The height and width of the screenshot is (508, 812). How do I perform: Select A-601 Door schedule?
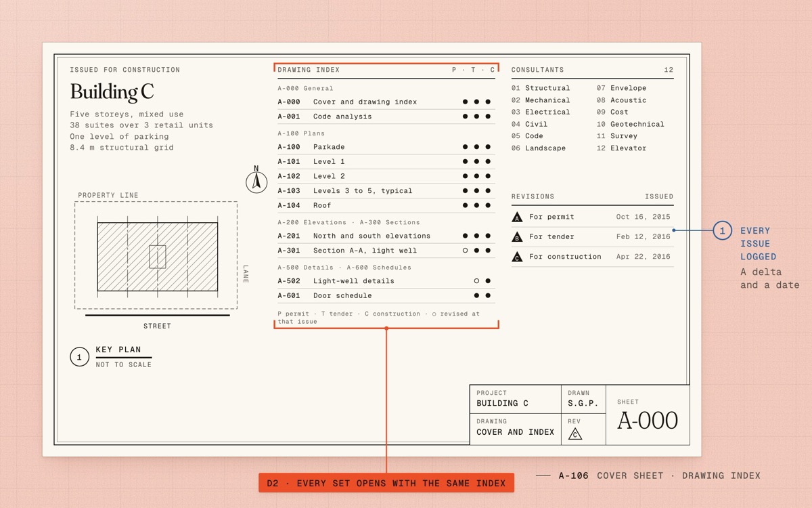(386, 295)
